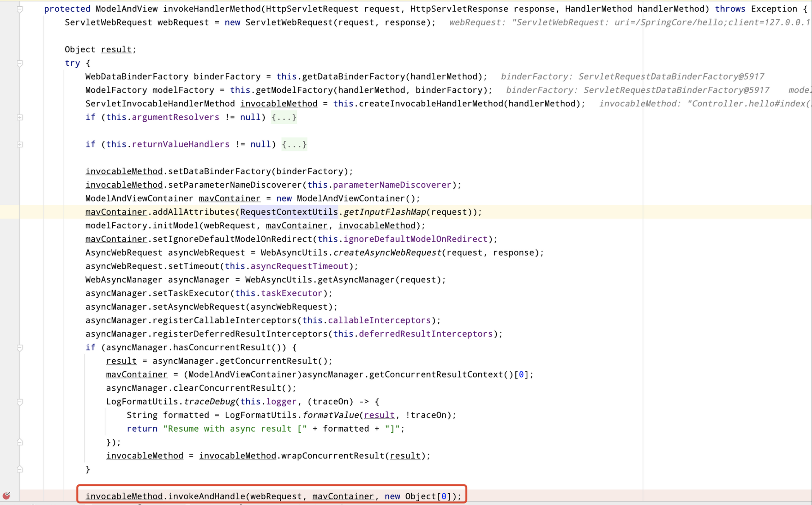Click the ignoreDefaultModelOnRedirect field
This screenshot has height=505, width=812.
click(x=415, y=239)
